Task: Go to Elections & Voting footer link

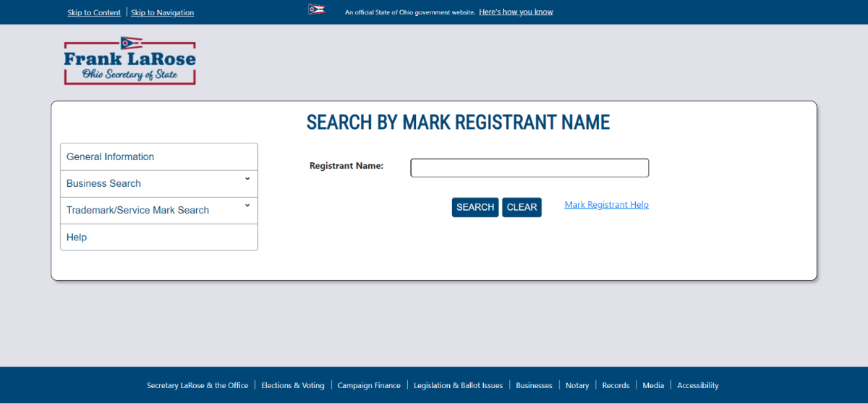Action: pos(293,385)
